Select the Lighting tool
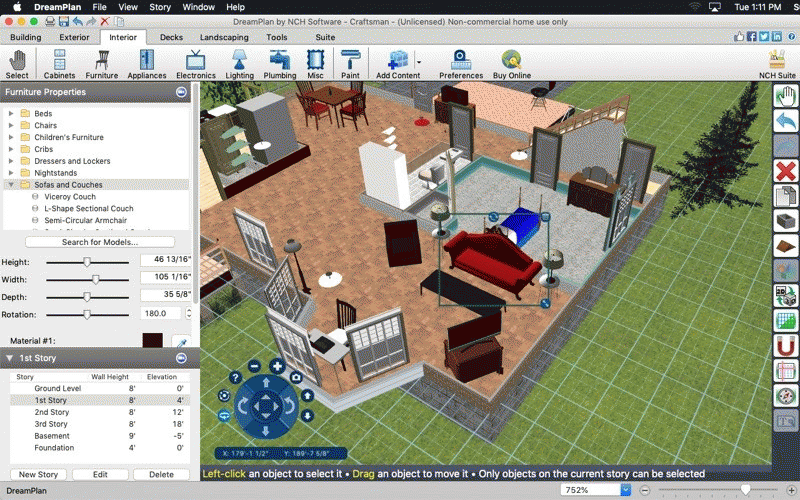Image resolution: width=800 pixels, height=500 pixels. (x=239, y=64)
